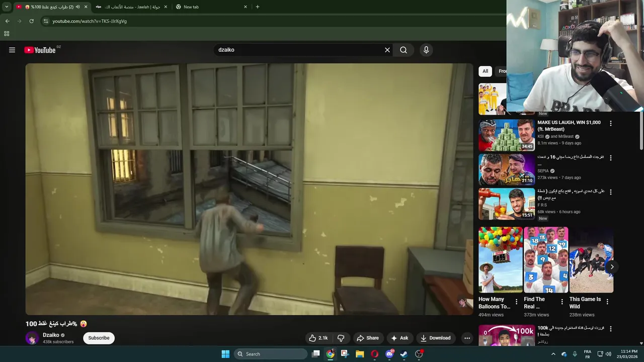Screen dimensions: 644x362
Task: Open options for Find The Real short
Action: [x=562, y=302]
